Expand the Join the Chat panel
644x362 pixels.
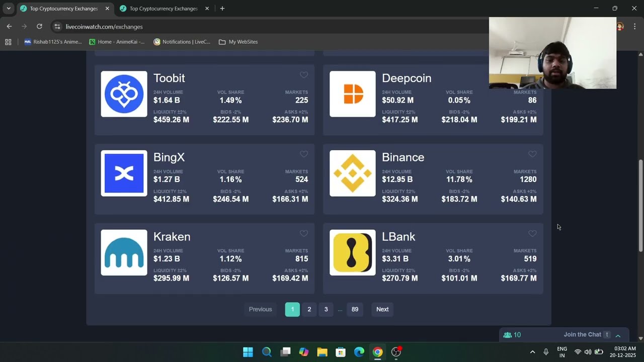(618, 335)
